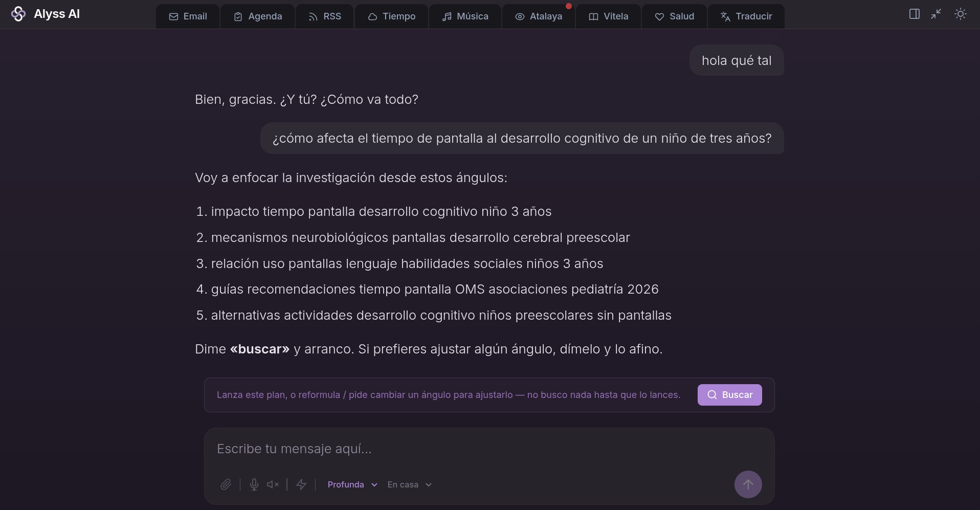The height and width of the screenshot is (510, 980).
Task: Select angle 5 'alternativas actividades' text
Action: (x=441, y=315)
